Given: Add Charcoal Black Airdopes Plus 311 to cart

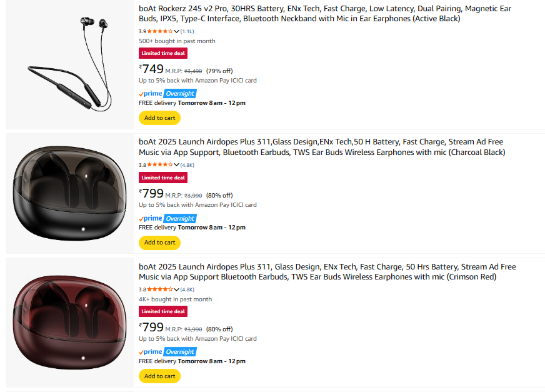Looking at the screenshot, I should (x=159, y=243).
